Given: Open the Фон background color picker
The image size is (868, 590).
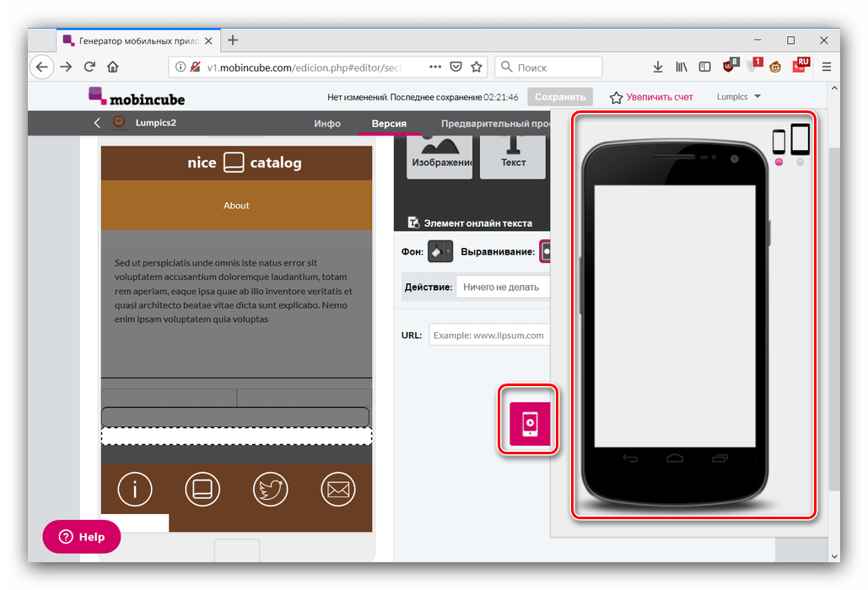Looking at the screenshot, I should (x=440, y=252).
